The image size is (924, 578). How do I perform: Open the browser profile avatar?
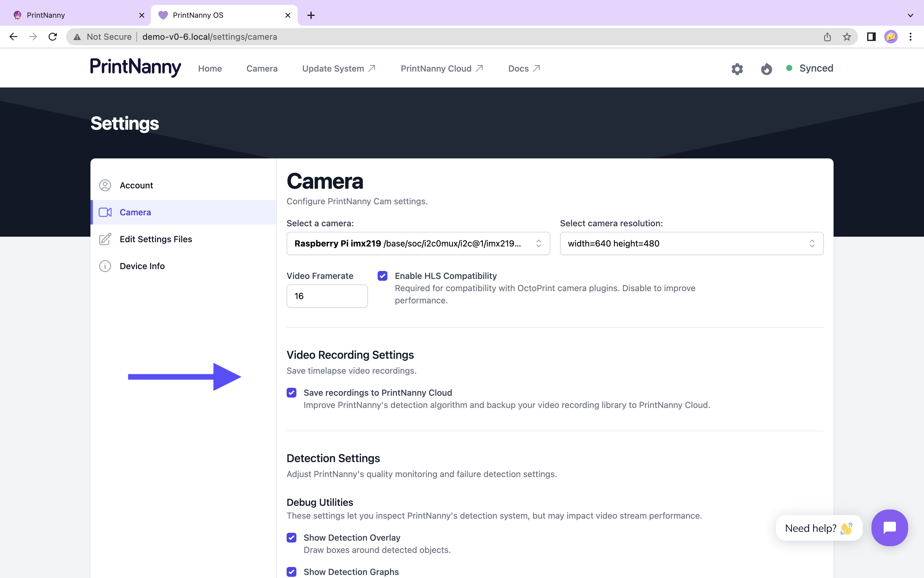click(x=891, y=37)
